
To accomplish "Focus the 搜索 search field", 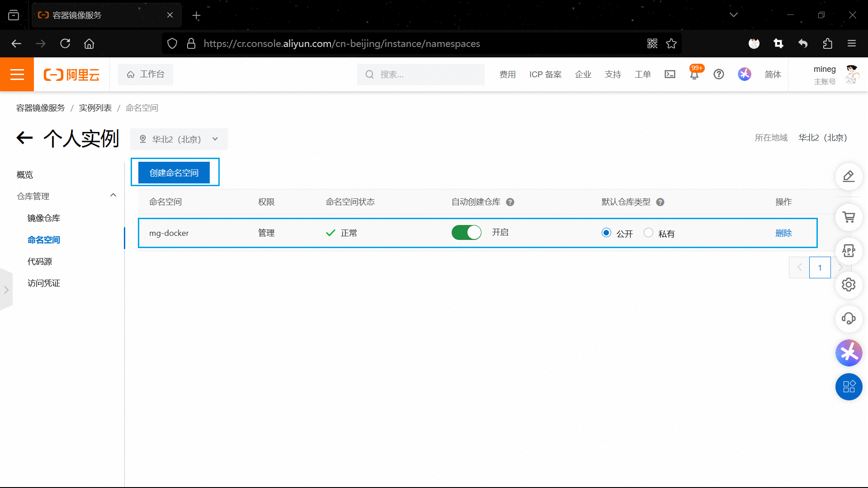I will (x=420, y=74).
